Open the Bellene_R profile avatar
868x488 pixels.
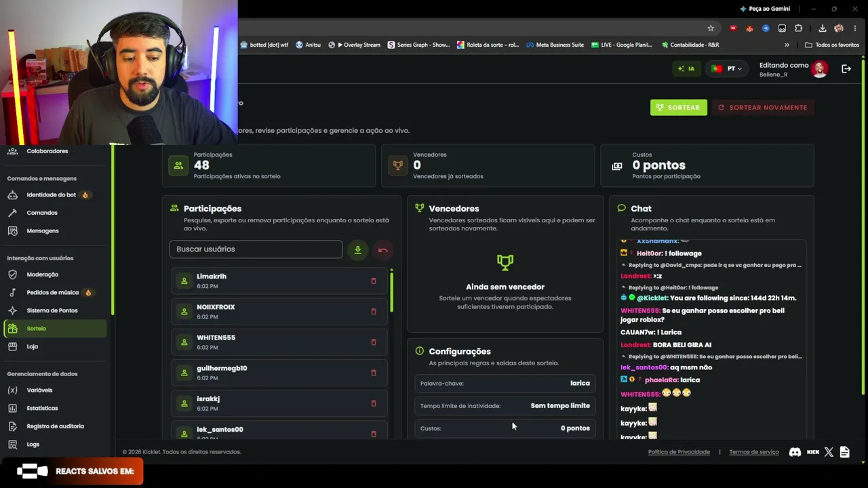tap(820, 69)
